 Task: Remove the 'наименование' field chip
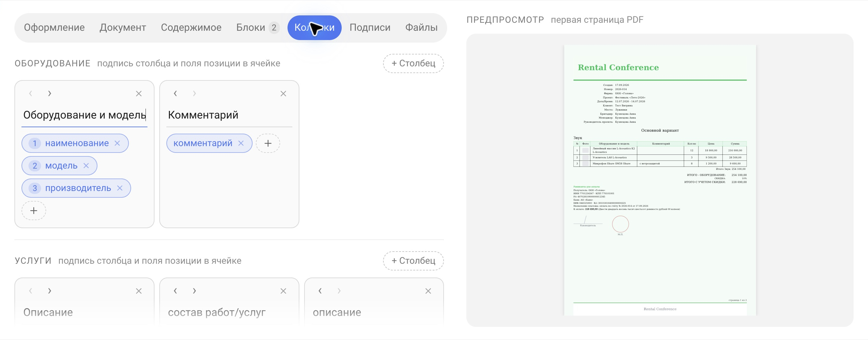pyautogui.click(x=117, y=143)
